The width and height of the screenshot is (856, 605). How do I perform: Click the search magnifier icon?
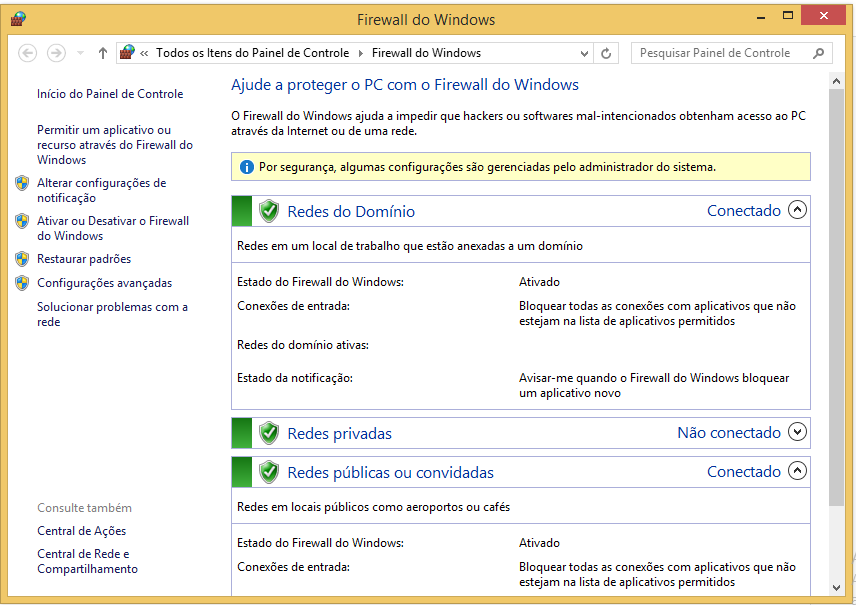click(818, 53)
